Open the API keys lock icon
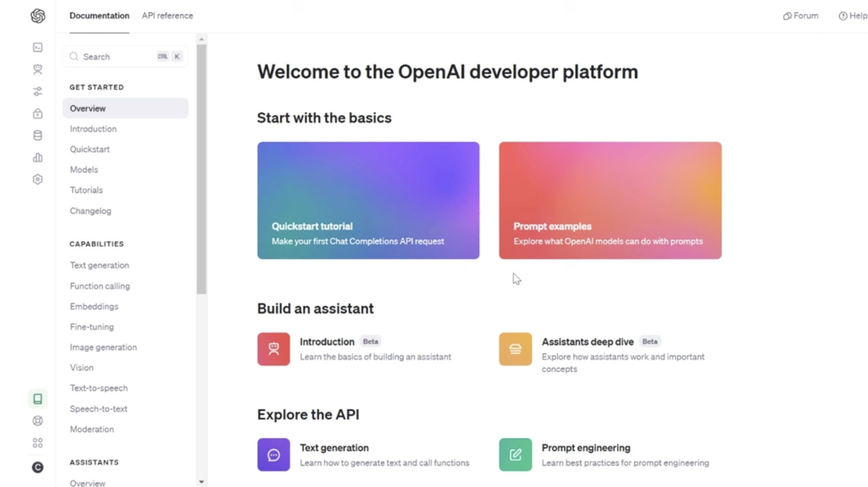 click(x=38, y=113)
